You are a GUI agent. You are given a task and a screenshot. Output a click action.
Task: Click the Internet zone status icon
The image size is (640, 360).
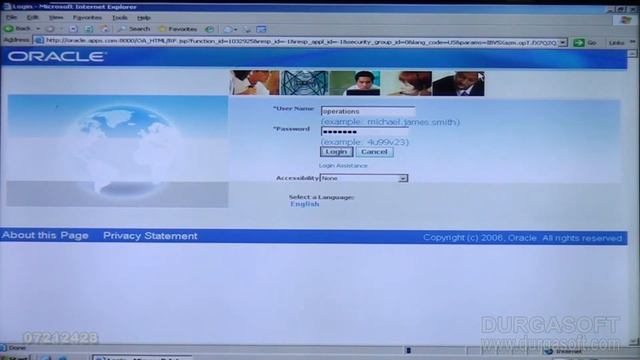pos(549,351)
